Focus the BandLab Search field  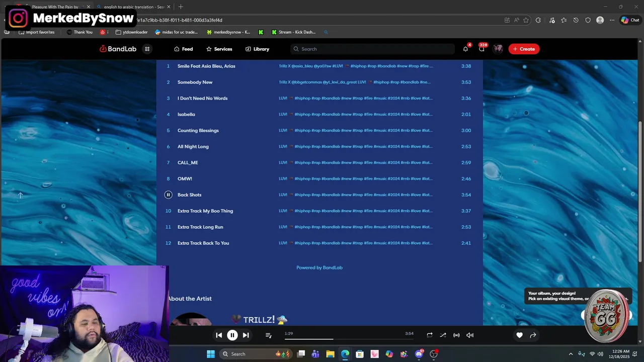[372, 49]
